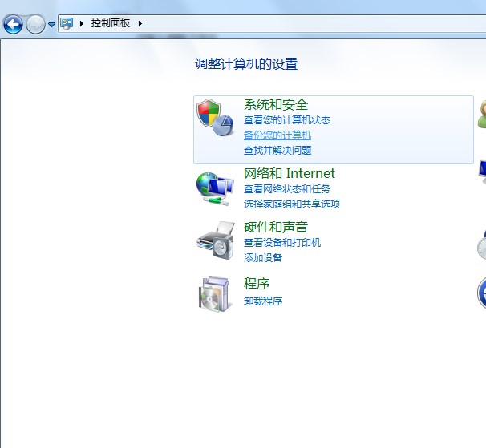Open 查看您的计算机状态 link

coord(287,120)
